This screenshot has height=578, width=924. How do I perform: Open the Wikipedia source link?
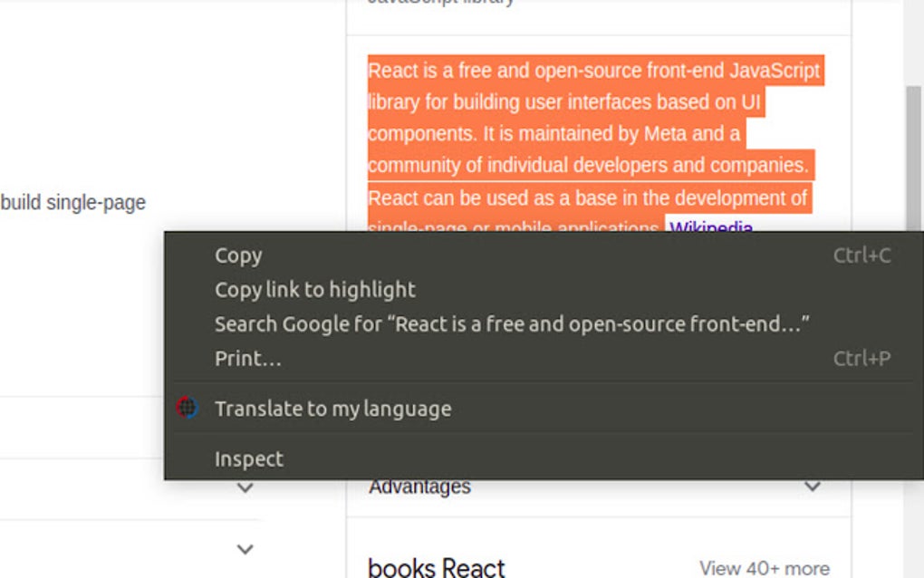710,227
